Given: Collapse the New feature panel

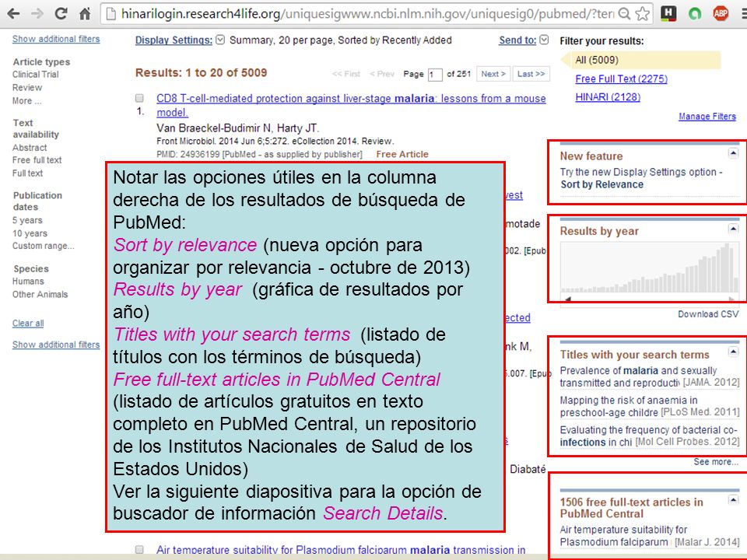Looking at the screenshot, I should pos(733,153).
